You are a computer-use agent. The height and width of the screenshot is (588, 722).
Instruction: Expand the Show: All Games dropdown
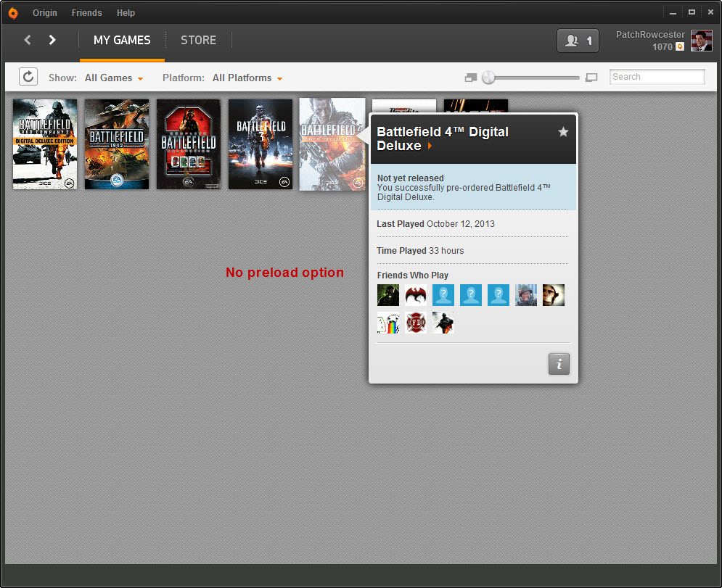(114, 78)
